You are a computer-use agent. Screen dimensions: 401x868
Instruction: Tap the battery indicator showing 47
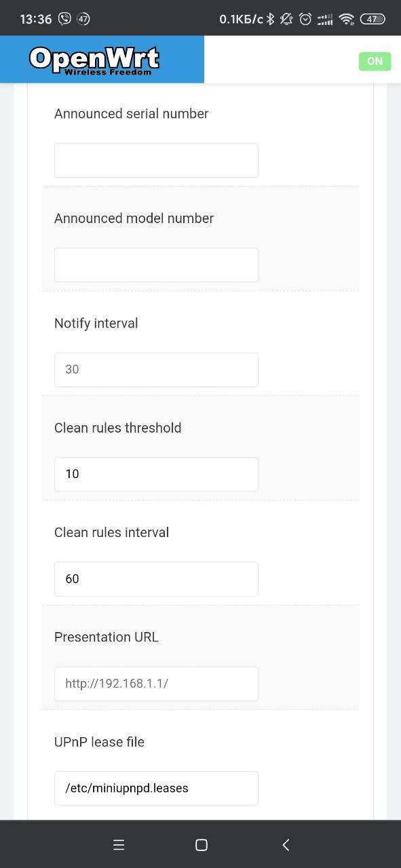[373, 19]
